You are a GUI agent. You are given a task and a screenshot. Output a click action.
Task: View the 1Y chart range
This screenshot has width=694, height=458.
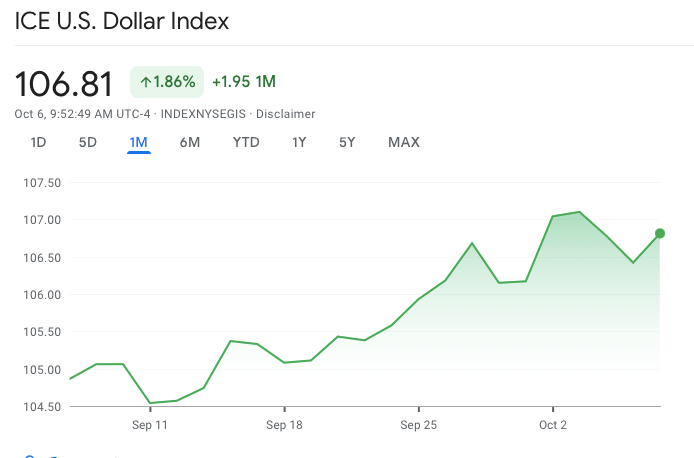(299, 142)
